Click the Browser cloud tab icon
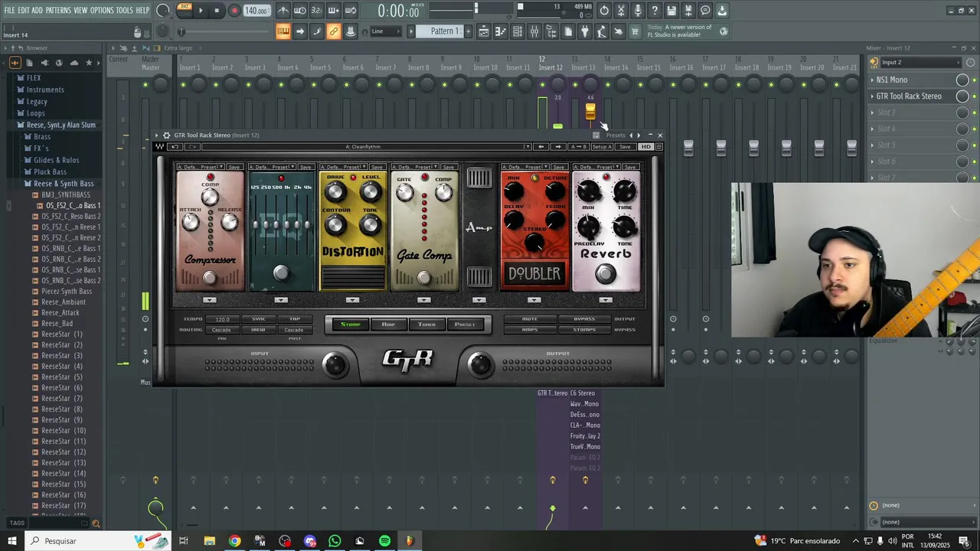 [x=73, y=63]
